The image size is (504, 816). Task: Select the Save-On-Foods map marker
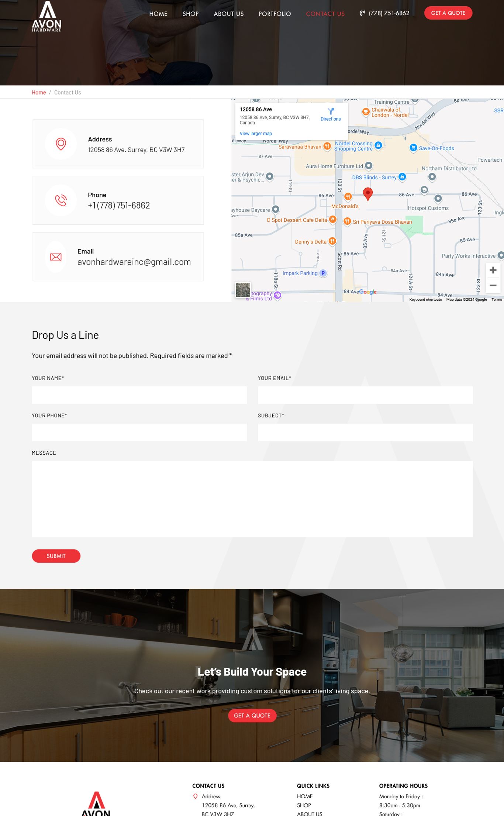[x=413, y=148]
